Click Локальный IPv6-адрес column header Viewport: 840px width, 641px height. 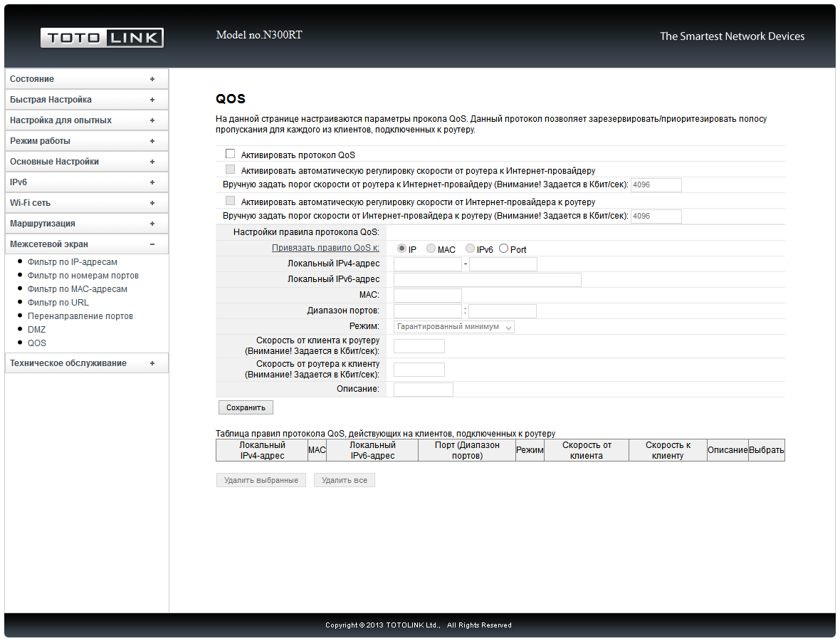372,450
